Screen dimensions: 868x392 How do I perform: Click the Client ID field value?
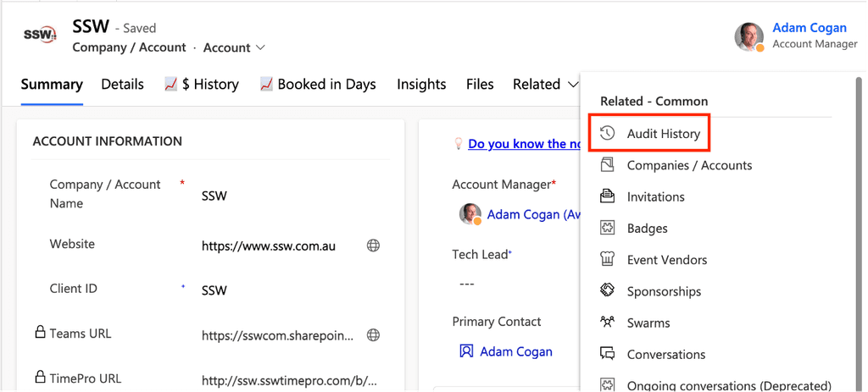coord(214,290)
